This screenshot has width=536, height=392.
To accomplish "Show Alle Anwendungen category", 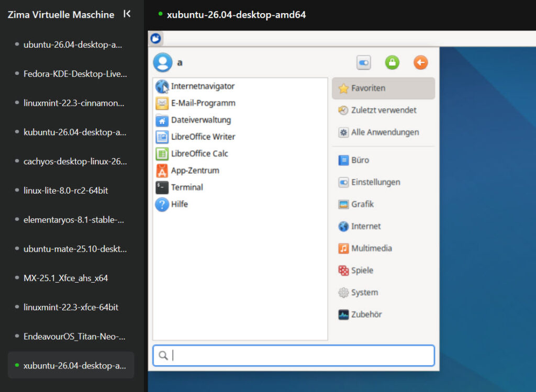I will (x=383, y=132).
